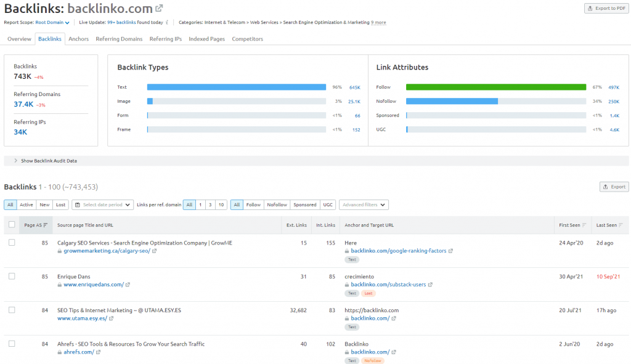631x364 pixels.
Task: Open the 37.4K referring domains link
Action: (23, 104)
